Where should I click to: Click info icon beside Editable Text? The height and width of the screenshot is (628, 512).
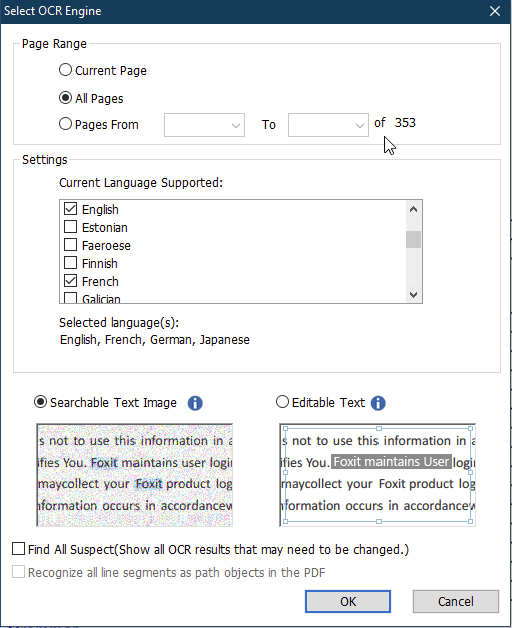coord(378,403)
